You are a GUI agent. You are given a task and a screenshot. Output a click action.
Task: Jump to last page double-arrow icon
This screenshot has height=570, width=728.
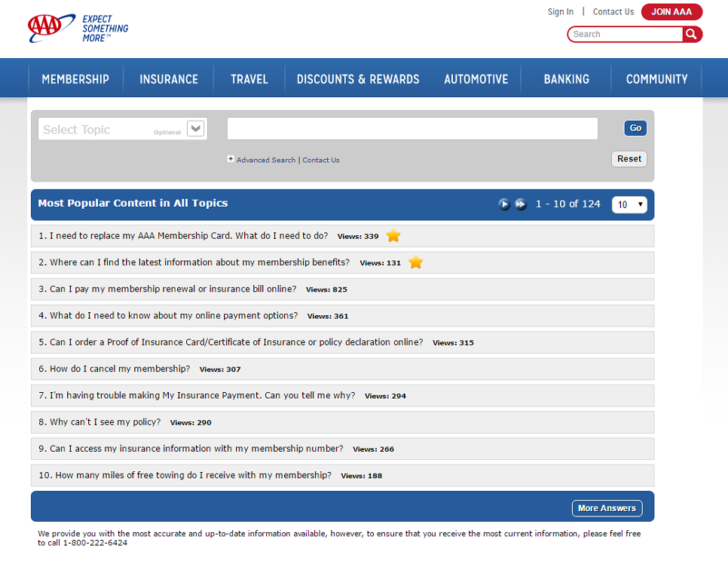click(x=521, y=204)
